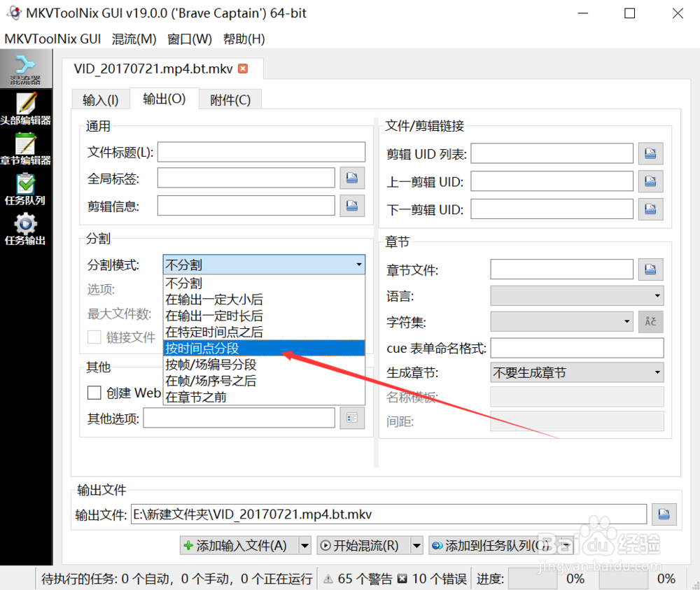This screenshot has width=700, height=590.
Task: Select split by timestamp parts option
Action: tap(264, 348)
